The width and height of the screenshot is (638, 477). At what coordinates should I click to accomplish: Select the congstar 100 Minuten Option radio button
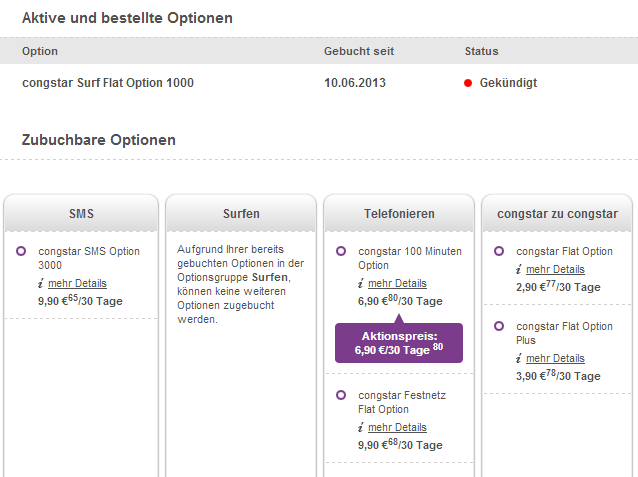341,251
